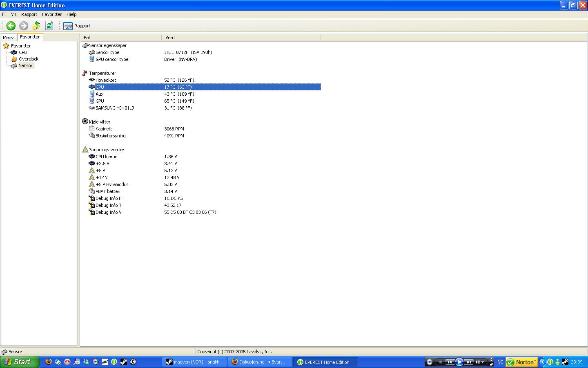The image size is (588, 368).
Task: Open the Hjelp menu
Action: (71, 14)
